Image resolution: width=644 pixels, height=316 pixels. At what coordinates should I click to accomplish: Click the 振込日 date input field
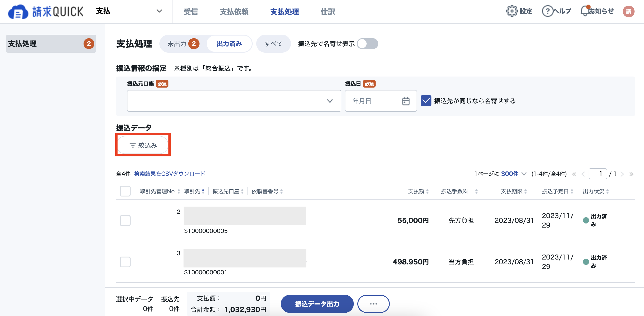pyautogui.click(x=381, y=101)
